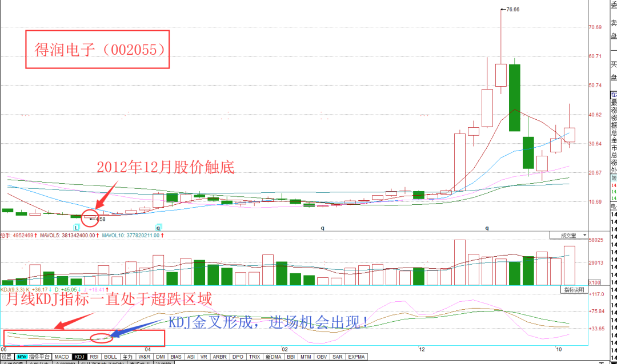Click the q marker above the 02 date
617x364 pixels.
(323, 228)
